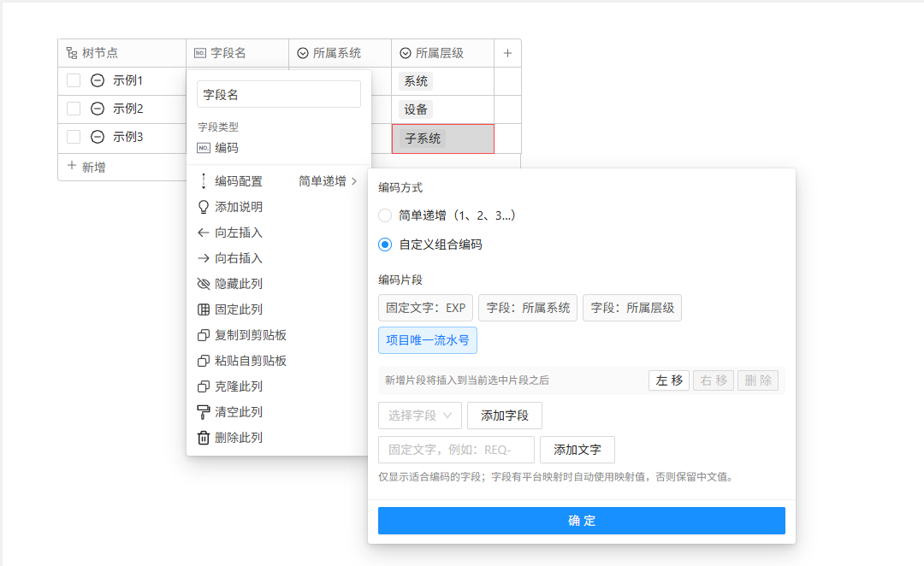924x566 pixels.
Task: Click the left arrow icon for 向左插入
Action: click(204, 233)
